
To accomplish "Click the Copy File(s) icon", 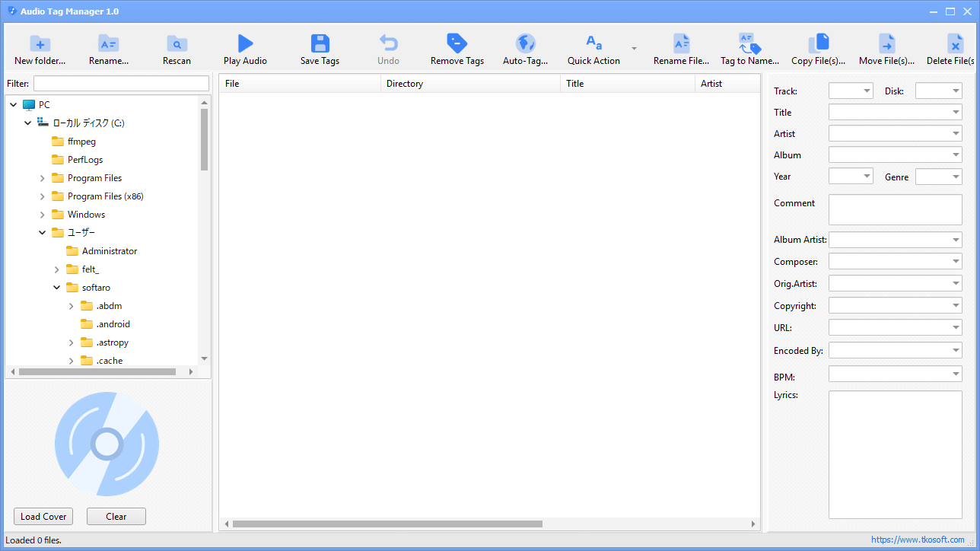I will click(819, 43).
